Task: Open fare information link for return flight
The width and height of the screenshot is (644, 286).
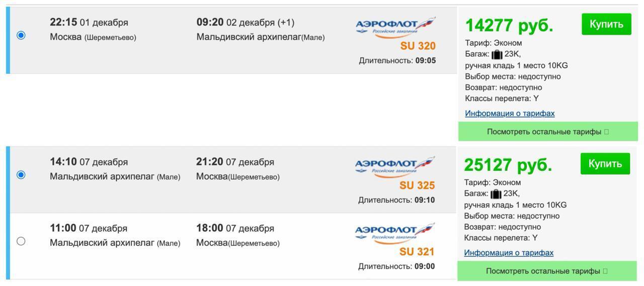Action: tap(509, 253)
